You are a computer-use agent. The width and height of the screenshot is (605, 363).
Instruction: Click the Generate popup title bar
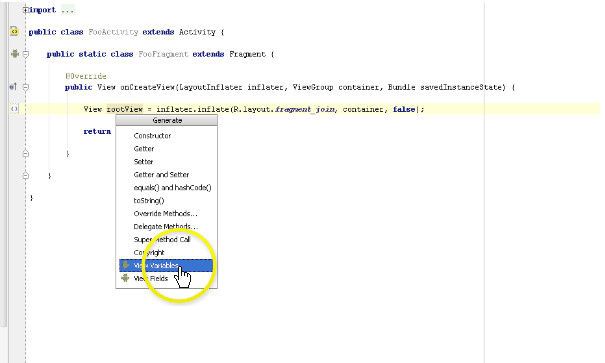coord(167,120)
